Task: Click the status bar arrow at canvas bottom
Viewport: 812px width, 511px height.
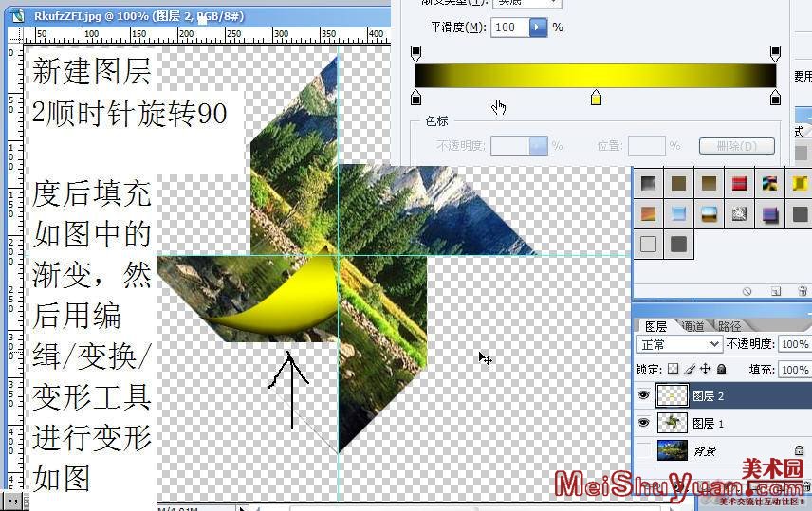Action: pyautogui.click(x=243, y=507)
